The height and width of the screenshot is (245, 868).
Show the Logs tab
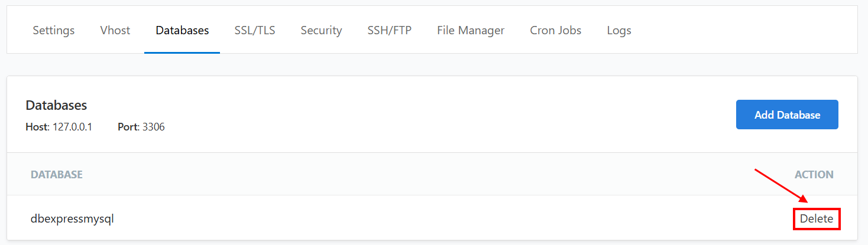[x=619, y=30]
